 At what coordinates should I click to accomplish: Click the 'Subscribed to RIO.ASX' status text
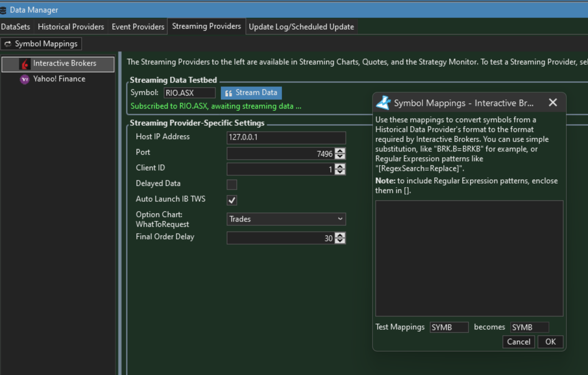pyautogui.click(x=216, y=106)
